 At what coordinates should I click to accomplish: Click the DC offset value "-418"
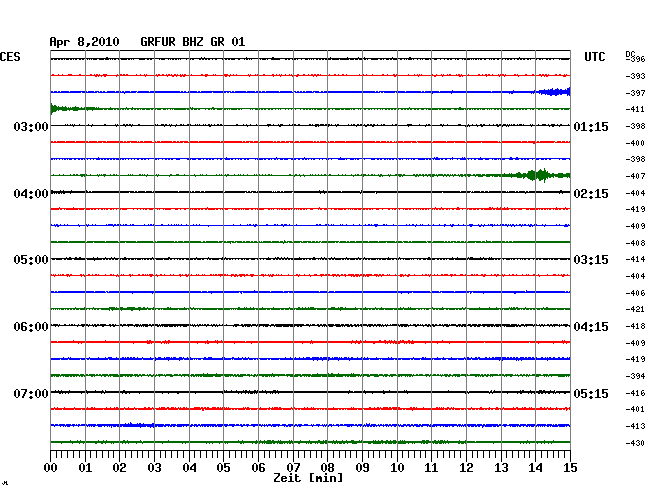click(x=635, y=326)
